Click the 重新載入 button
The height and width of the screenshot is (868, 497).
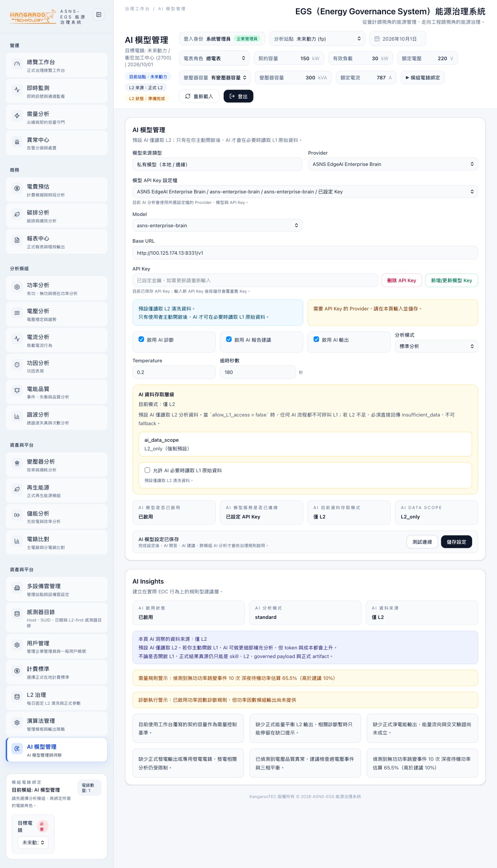[x=199, y=96]
